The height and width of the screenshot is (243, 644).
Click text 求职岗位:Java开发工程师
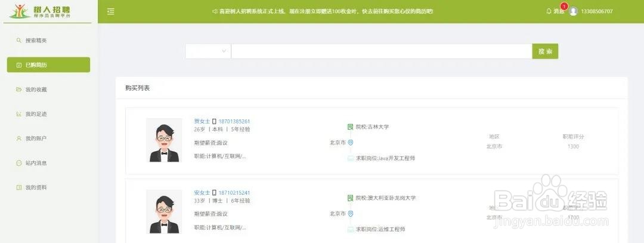pos(385,158)
